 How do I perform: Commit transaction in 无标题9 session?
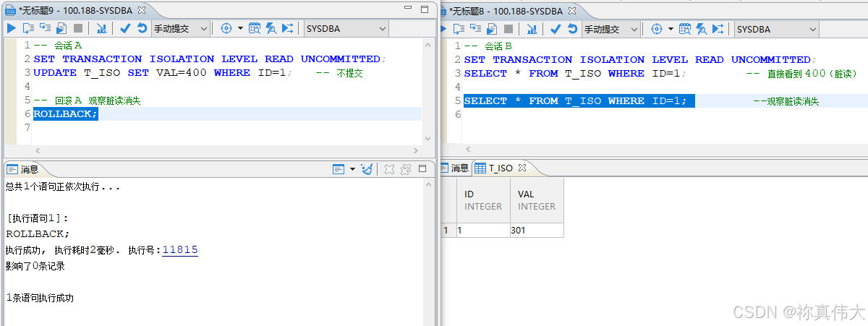tap(125, 29)
